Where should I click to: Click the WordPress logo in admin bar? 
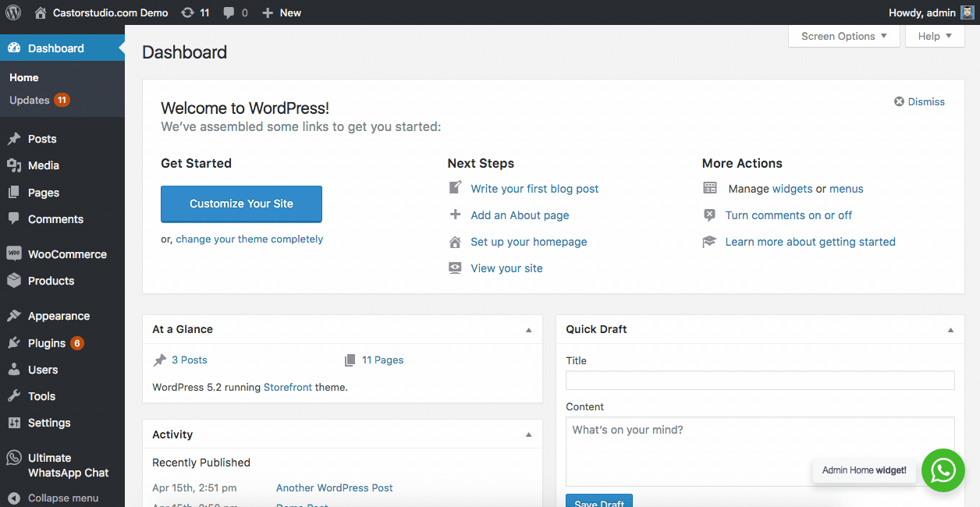pyautogui.click(x=13, y=12)
